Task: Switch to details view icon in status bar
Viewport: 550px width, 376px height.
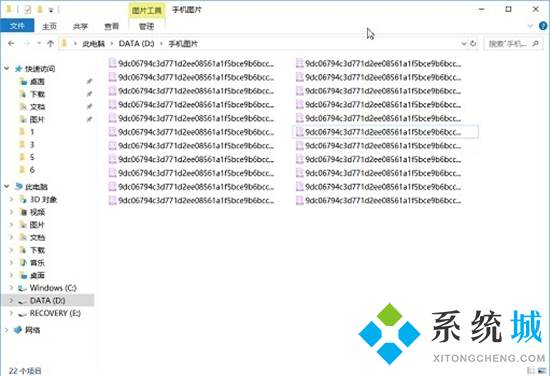Action: point(531,370)
